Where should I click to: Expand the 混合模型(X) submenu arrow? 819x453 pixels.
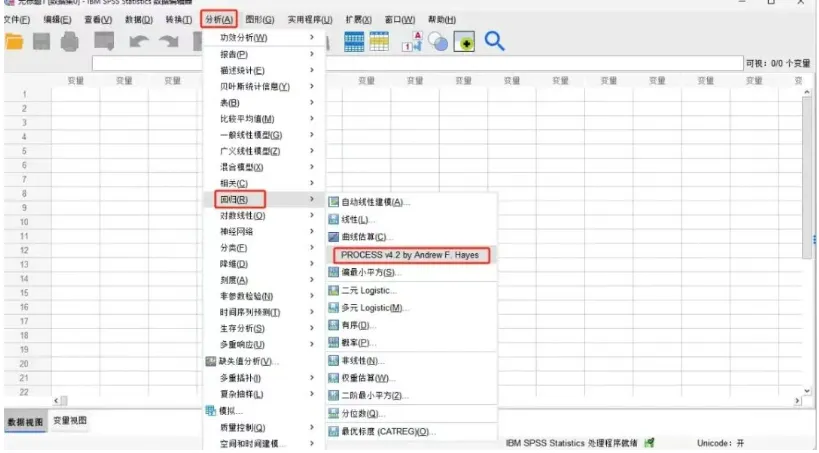pyautogui.click(x=312, y=167)
